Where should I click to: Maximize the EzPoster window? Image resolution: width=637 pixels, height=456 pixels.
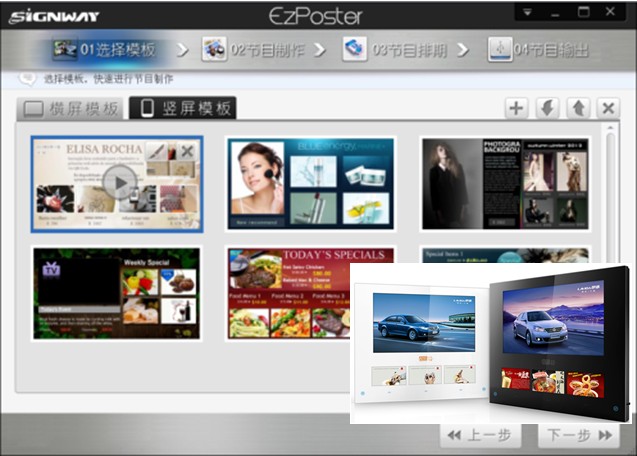[x=583, y=12]
